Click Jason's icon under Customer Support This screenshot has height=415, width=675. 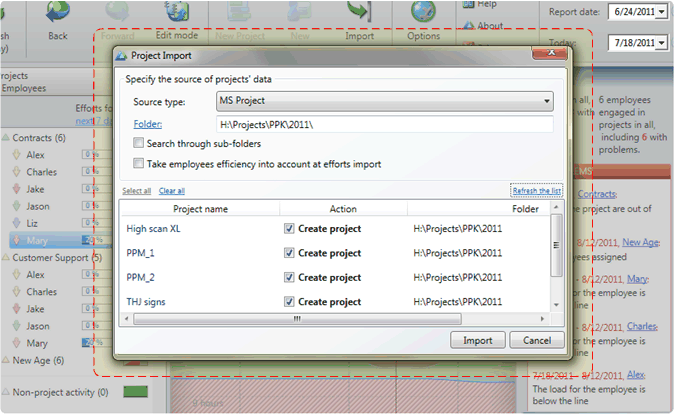coord(16,326)
